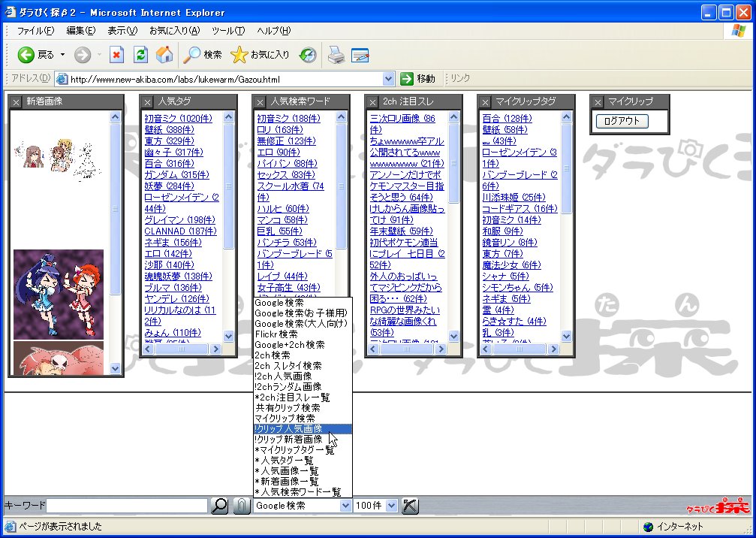Open the address bar dropdown arrow
Image resolution: width=756 pixels, height=538 pixels.
click(389, 79)
